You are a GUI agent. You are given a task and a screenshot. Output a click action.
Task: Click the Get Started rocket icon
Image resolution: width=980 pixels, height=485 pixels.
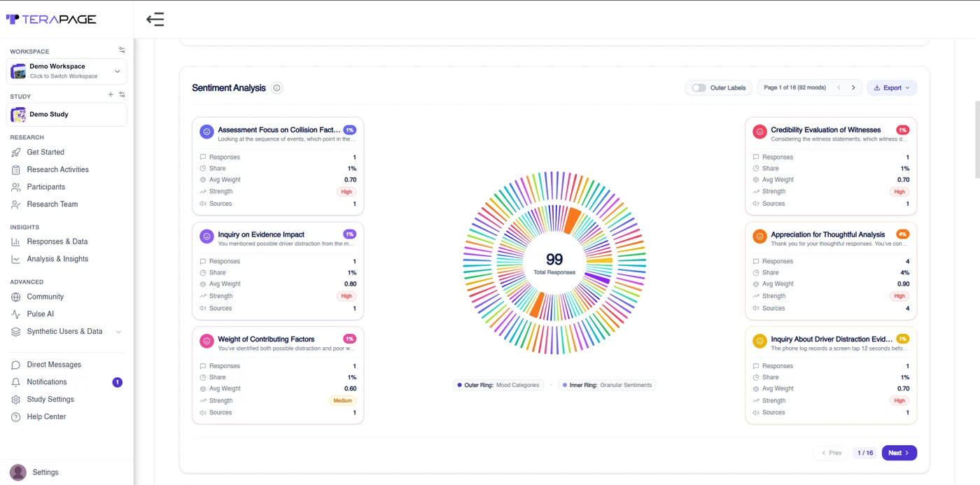tap(15, 152)
